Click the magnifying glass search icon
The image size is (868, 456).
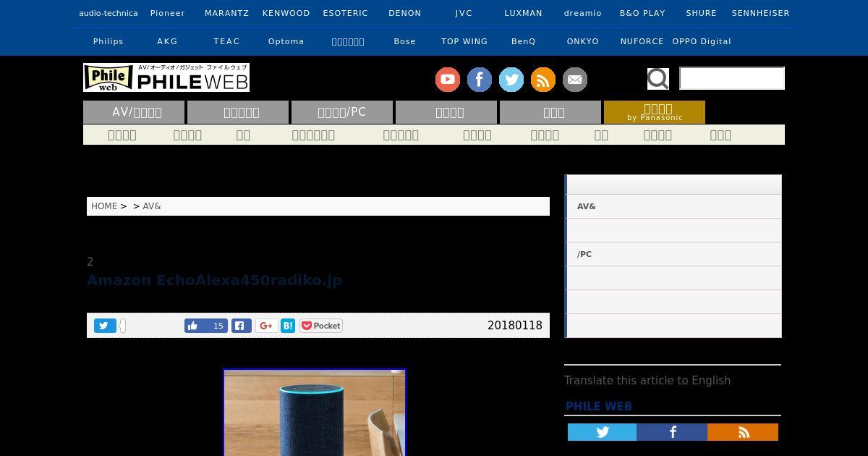point(658,78)
